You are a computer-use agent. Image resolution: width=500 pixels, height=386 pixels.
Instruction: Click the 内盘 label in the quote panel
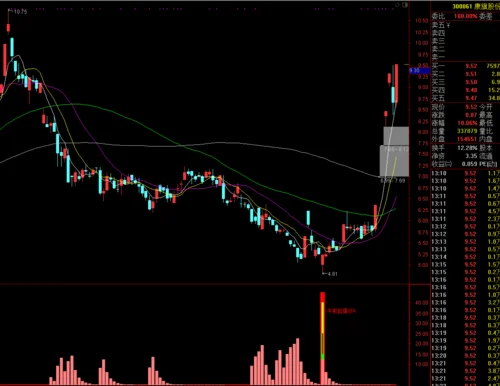[x=486, y=139]
